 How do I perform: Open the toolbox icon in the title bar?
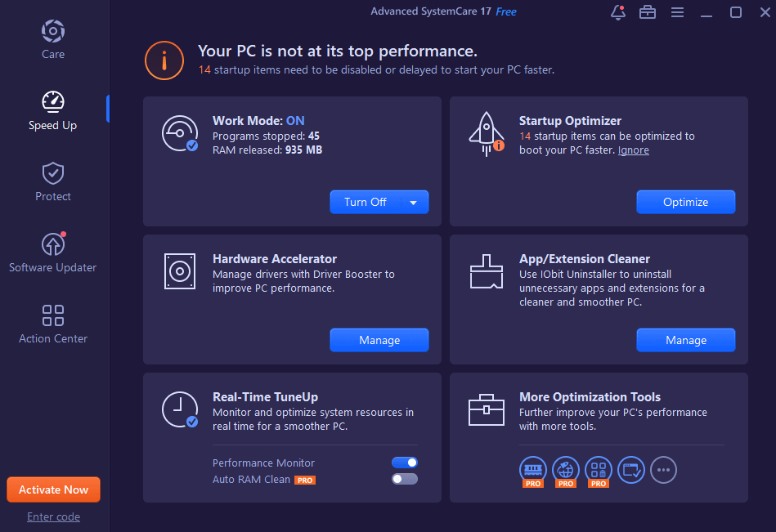[x=648, y=12]
